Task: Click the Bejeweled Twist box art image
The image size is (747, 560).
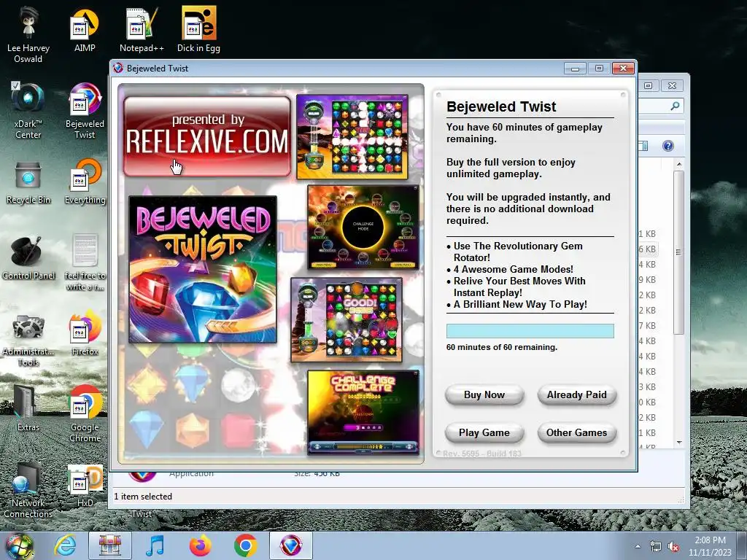Action: tap(203, 269)
